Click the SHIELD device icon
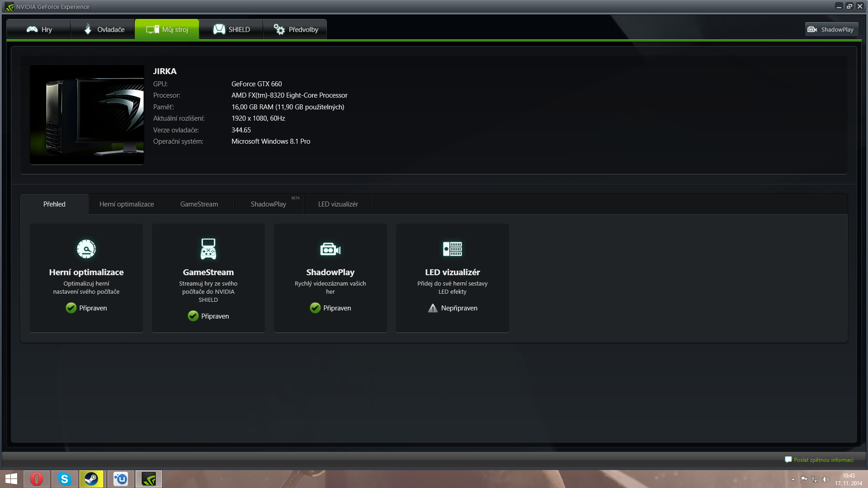This screenshot has width=868, height=488. 219,29
